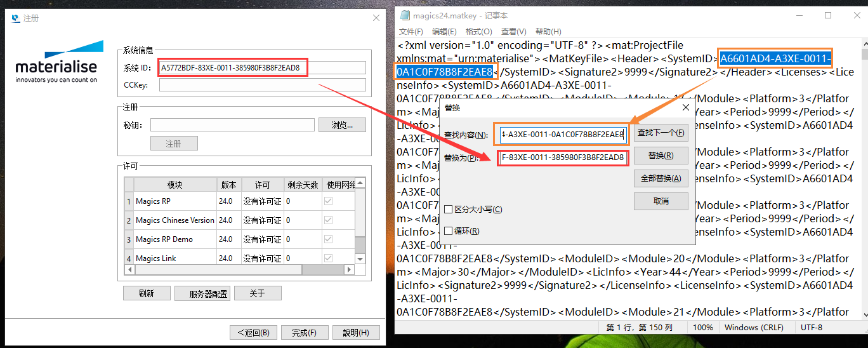The height and width of the screenshot is (348, 868).
Task: Click the 系统 ID text field
Action: click(262, 67)
